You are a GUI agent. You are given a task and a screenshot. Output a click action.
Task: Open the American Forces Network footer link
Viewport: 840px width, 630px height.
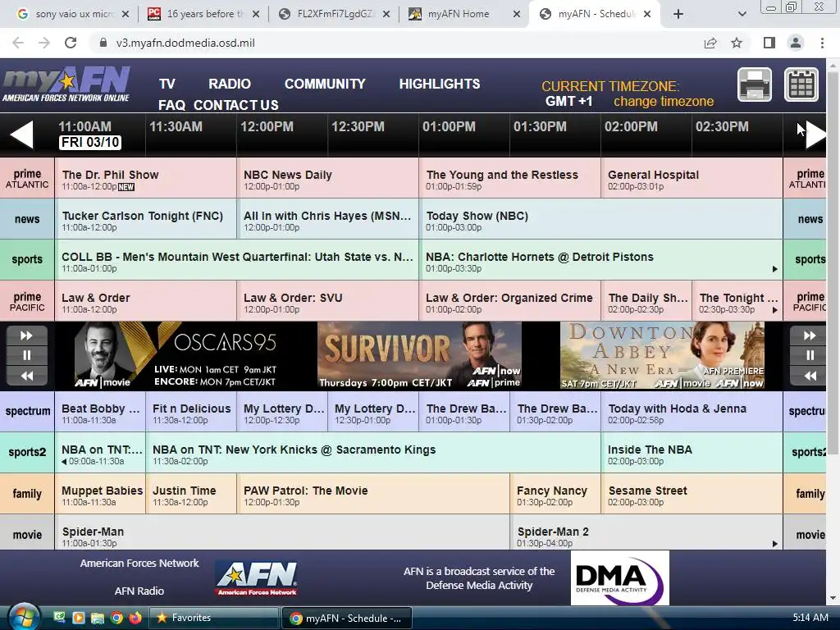point(139,563)
